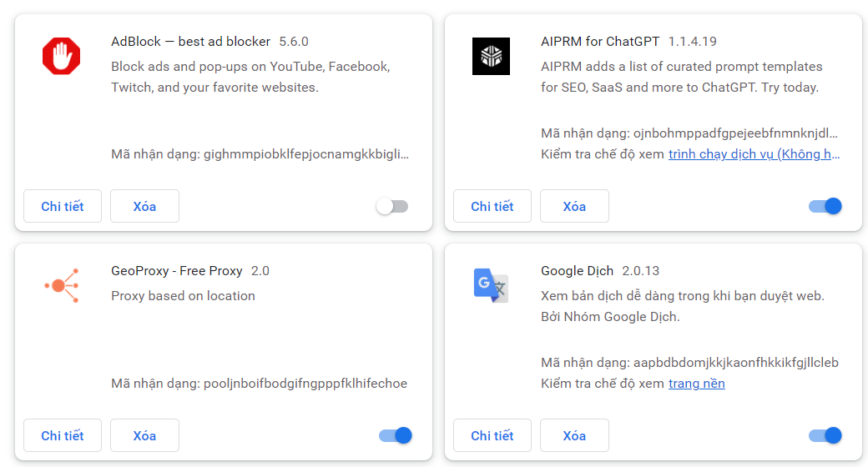Screen dimensions: 868x467
Task: Enable the AdBlock extension toggle
Action: tap(392, 206)
